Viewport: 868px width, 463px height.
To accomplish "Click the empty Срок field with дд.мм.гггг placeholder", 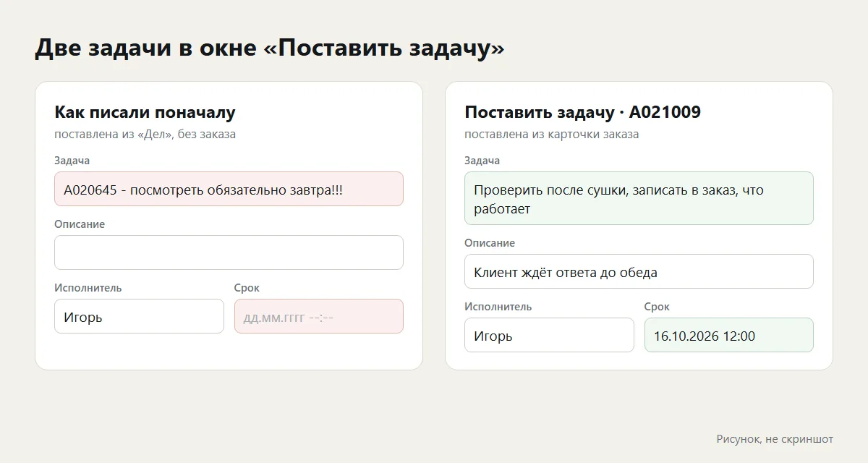I will 319,316.
